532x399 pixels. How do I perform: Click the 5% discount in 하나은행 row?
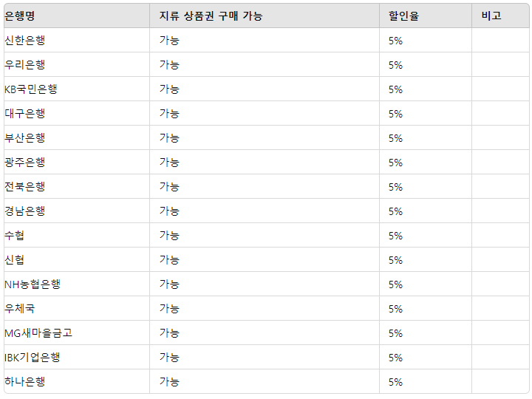(395, 383)
